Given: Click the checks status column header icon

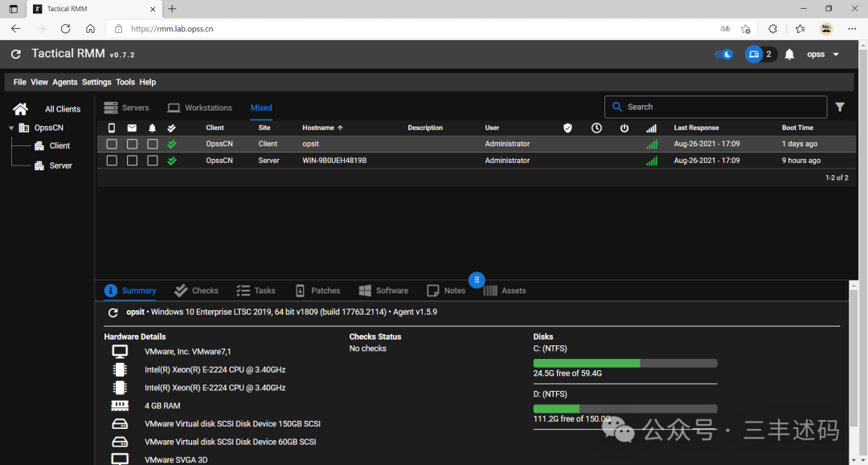Looking at the screenshot, I should pos(172,128).
